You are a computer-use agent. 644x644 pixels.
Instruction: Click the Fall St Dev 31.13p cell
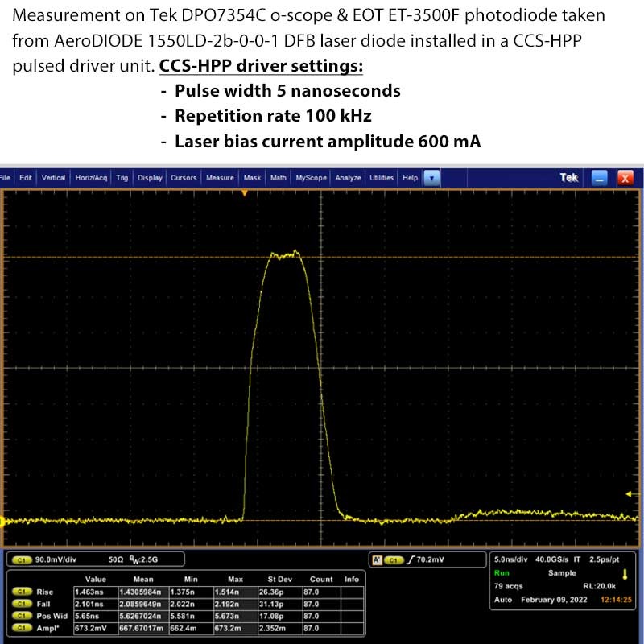tap(280, 604)
